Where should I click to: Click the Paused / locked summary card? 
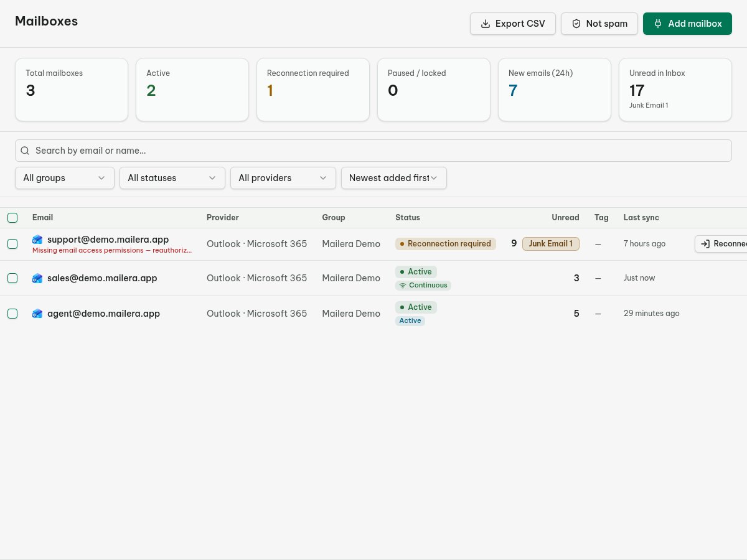[x=434, y=90]
